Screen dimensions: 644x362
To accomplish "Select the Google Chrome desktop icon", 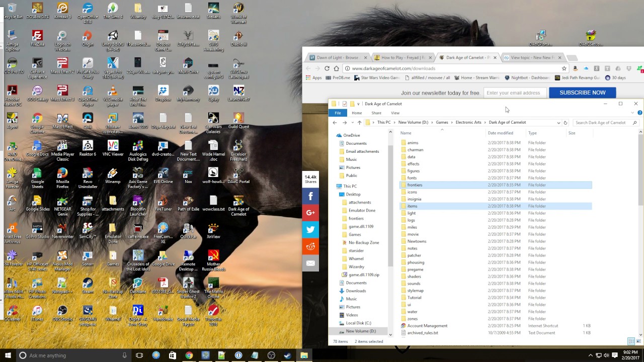I will 37,123.
